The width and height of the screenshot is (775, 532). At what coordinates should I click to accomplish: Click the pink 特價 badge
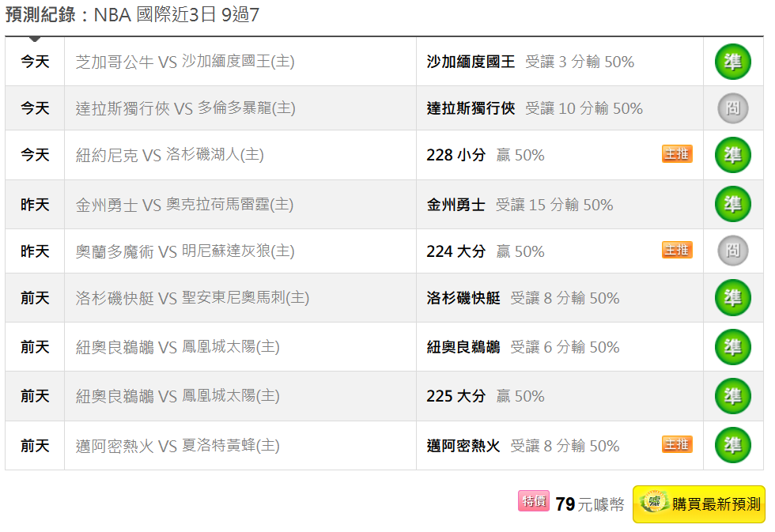click(534, 501)
